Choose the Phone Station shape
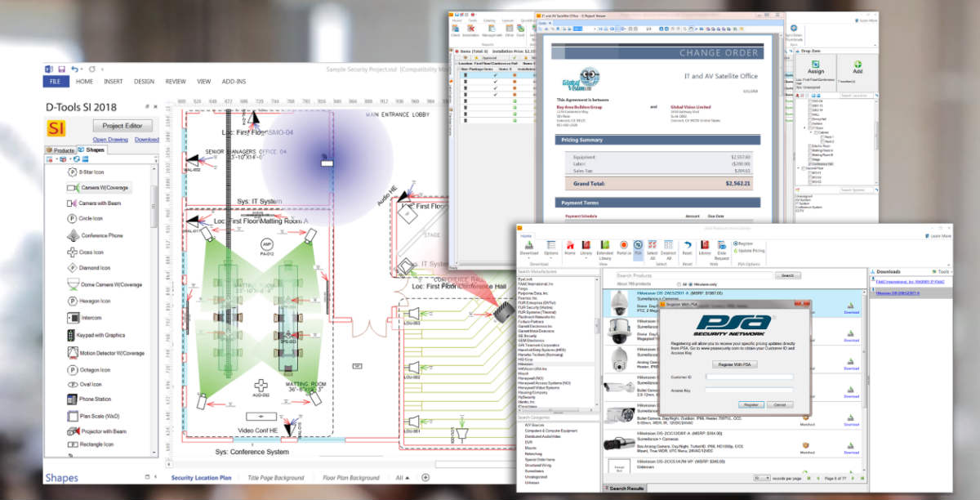The width and height of the screenshot is (980, 500). [x=88, y=400]
